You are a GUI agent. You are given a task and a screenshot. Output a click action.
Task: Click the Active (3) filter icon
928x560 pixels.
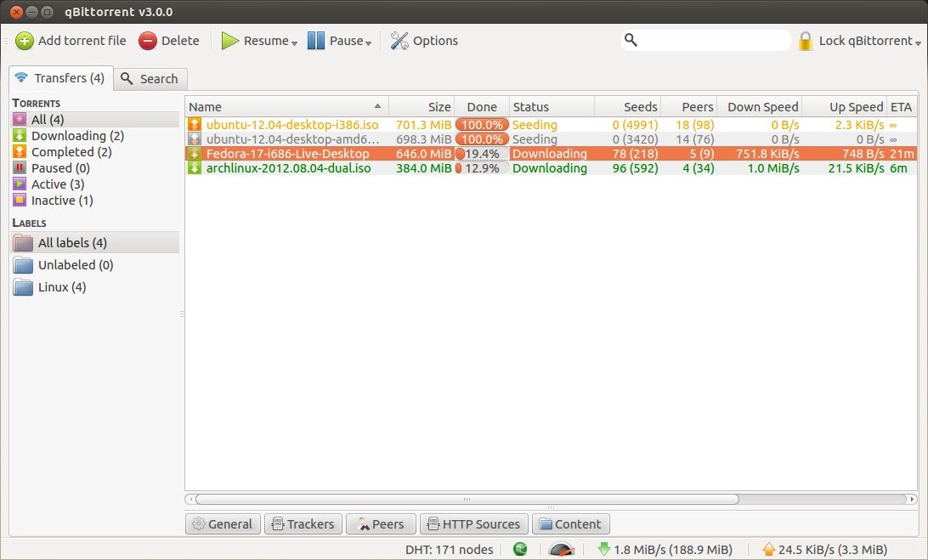tap(20, 184)
